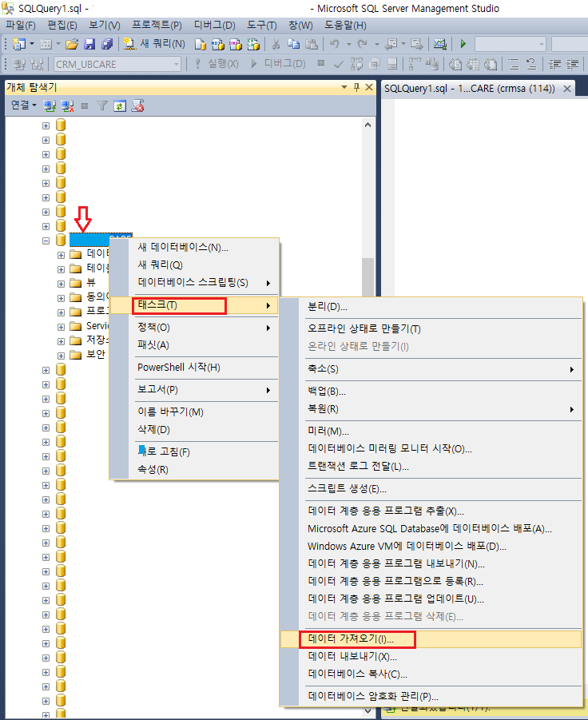Click the New Query (새 쿼리) toolbar button
The height and width of the screenshot is (720, 588).
155,44
